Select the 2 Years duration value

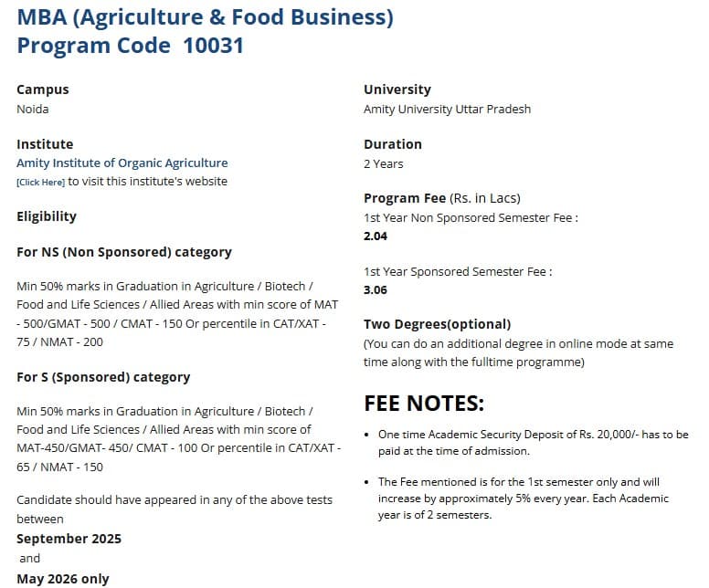point(384,164)
